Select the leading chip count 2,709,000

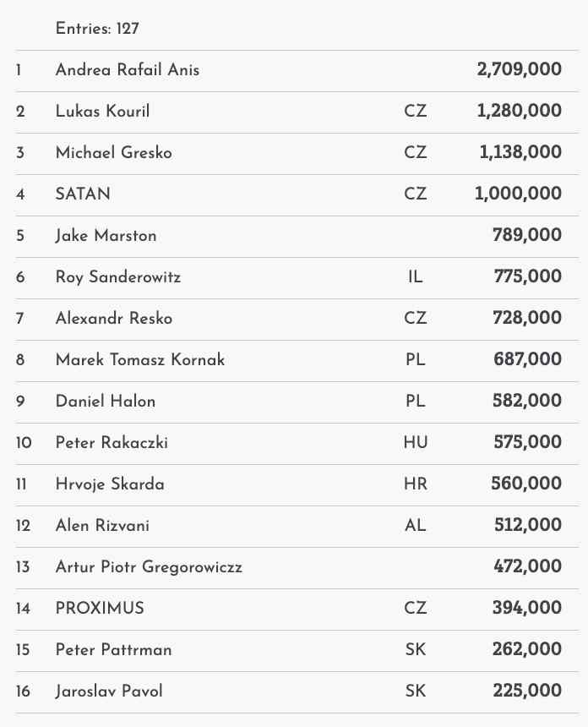point(520,70)
